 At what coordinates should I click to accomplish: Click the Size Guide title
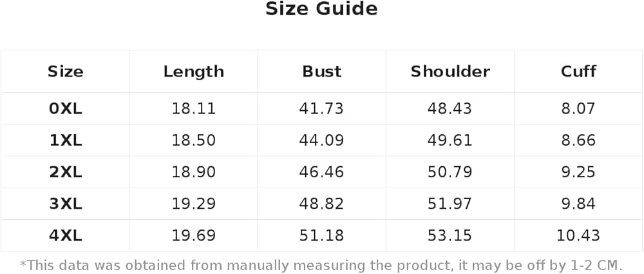click(321, 8)
